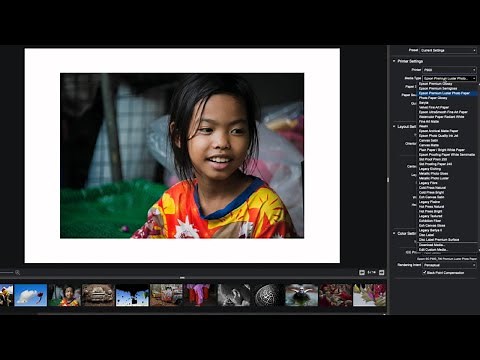Select the black silhouette blue sky thumbnail
The height and width of the screenshot is (360, 480).
click(x=132, y=295)
